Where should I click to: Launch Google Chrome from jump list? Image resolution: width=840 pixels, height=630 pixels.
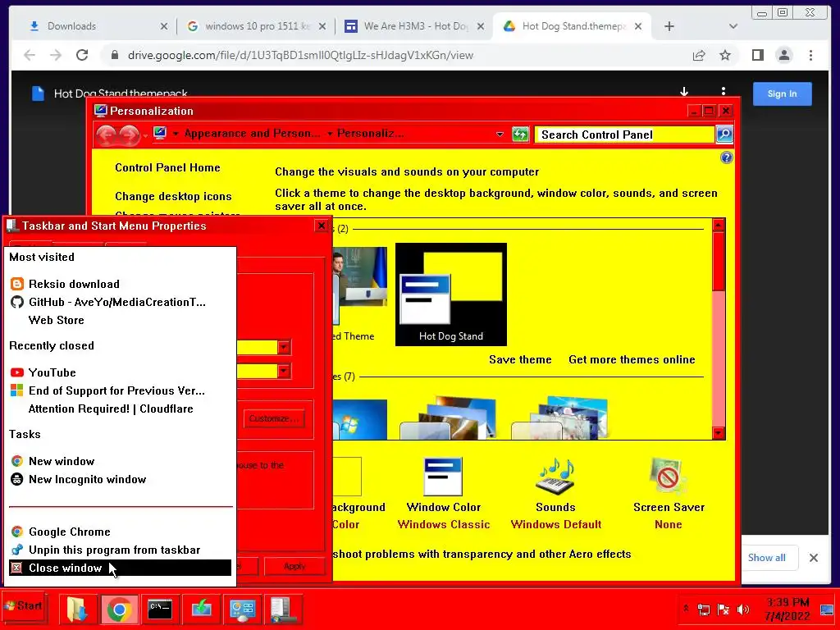pyautogui.click(x=121, y=532)
